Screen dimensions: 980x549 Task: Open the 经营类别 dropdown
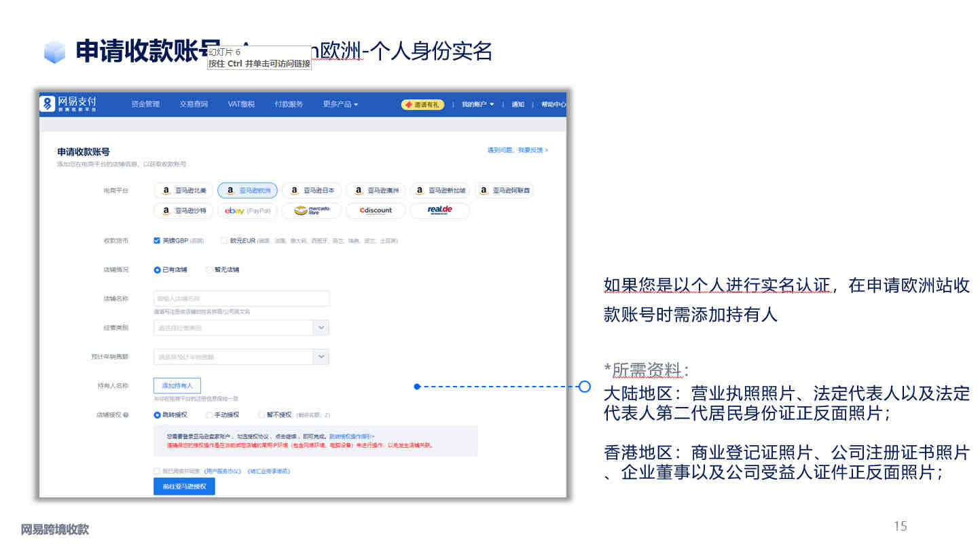(241, 327)
